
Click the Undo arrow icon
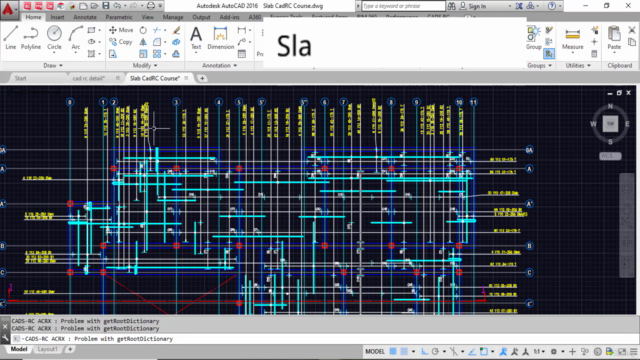[117, 6]
